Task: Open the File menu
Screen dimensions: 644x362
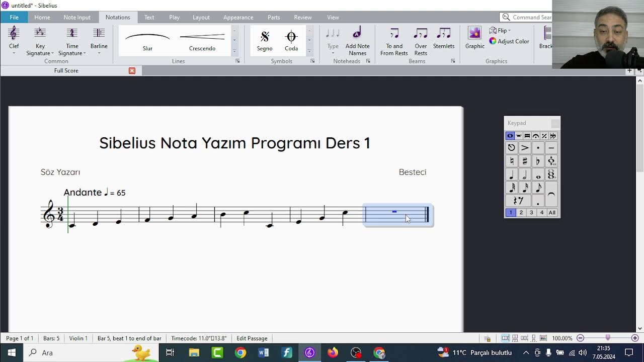Action: point(14,17)
